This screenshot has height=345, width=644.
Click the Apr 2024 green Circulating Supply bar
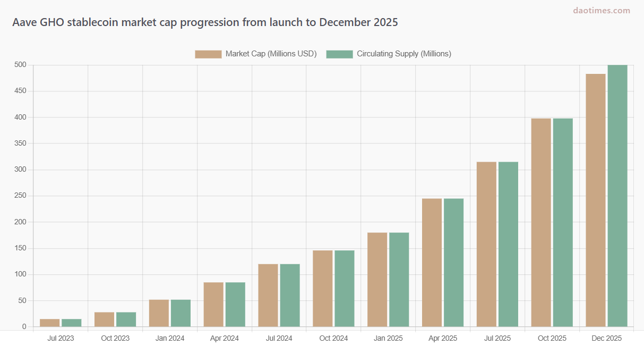point(235,304)
